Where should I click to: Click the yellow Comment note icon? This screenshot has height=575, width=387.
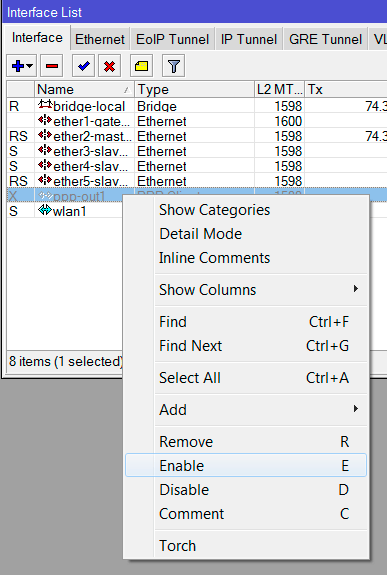(141, 66)
